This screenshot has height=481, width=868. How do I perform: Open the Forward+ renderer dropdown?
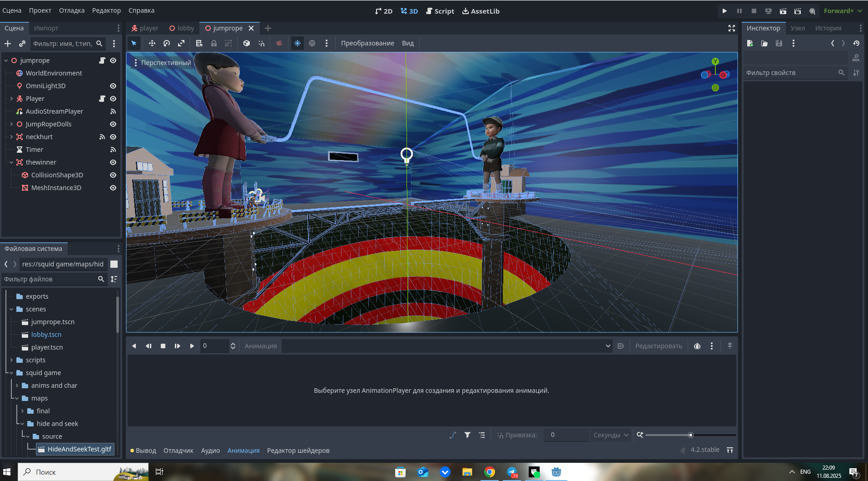(843, 11)
